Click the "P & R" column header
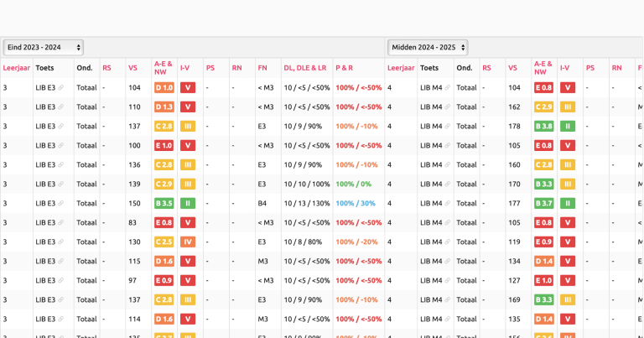Viewport: 644px width, 338px height. 344,68
